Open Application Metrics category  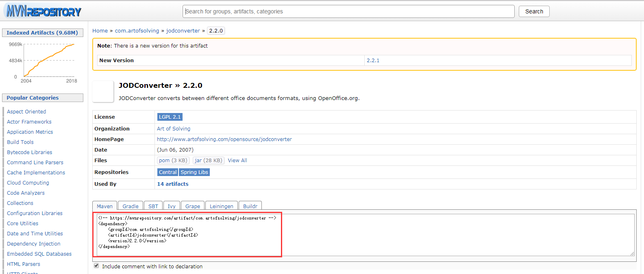[x=30, y=132]
